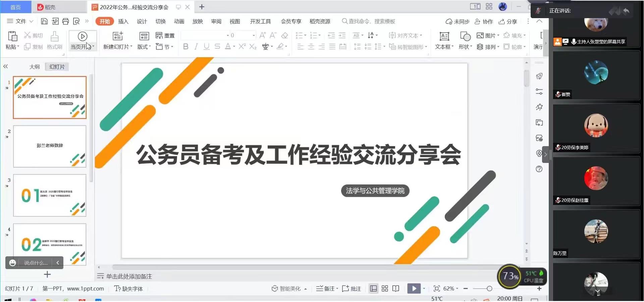Click the 分享 share button
This screenshot has width=644, height=302.
pos(508,21)
